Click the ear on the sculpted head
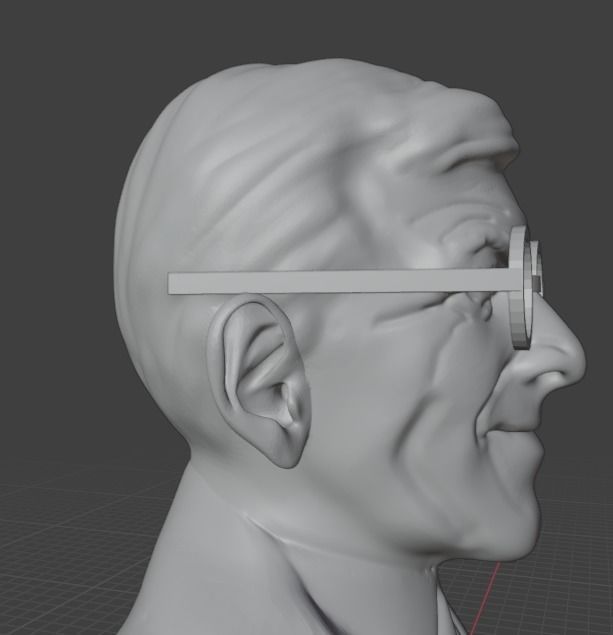This screenshot has width=613, height=635. (x=258, y=380)
